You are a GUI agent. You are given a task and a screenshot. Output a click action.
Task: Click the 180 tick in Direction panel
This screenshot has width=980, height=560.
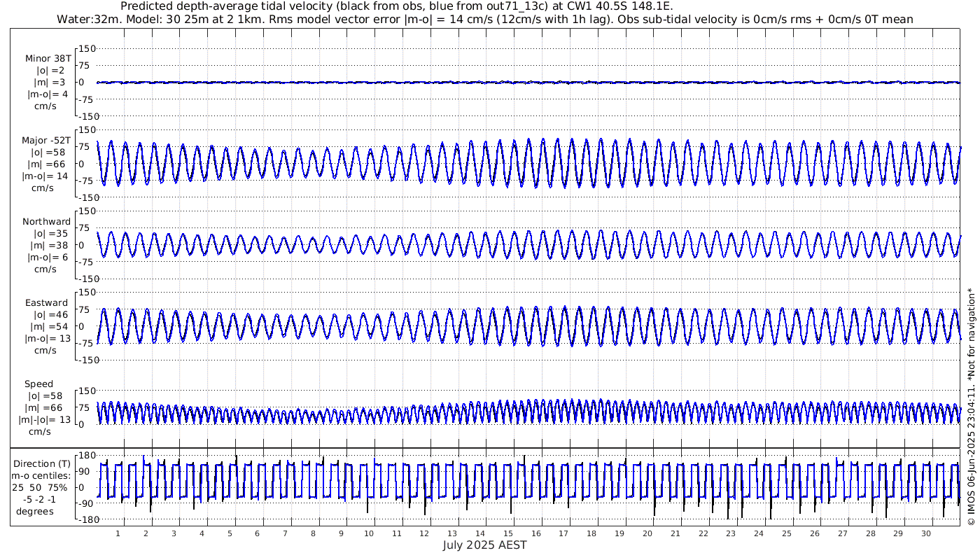tap(85, 456)
